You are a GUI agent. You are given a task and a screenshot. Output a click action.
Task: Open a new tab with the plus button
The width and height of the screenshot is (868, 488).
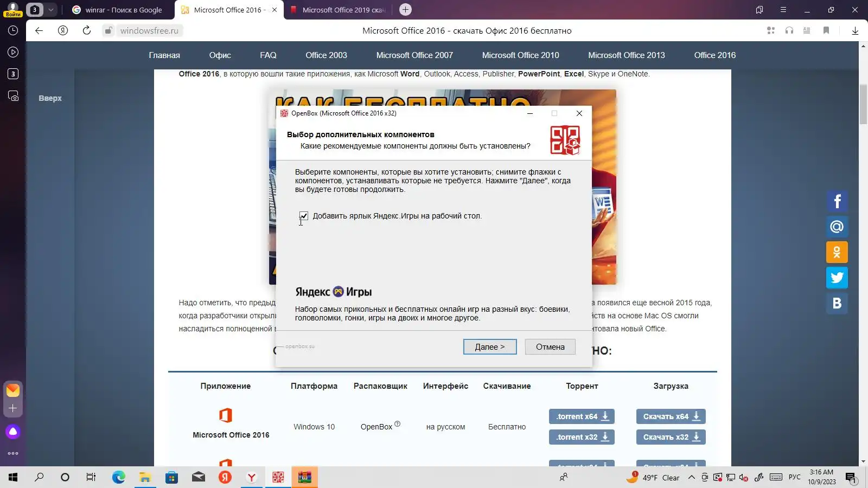(x=405, y=10)
